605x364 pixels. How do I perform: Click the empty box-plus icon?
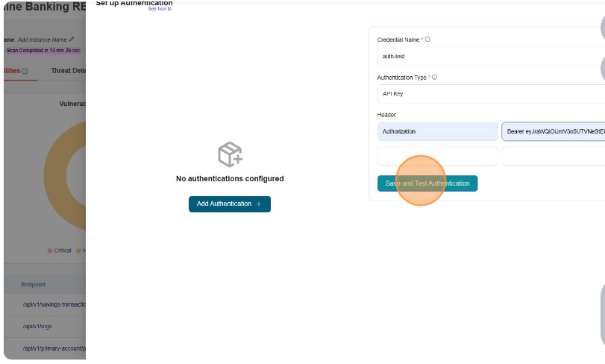[230, 154]
